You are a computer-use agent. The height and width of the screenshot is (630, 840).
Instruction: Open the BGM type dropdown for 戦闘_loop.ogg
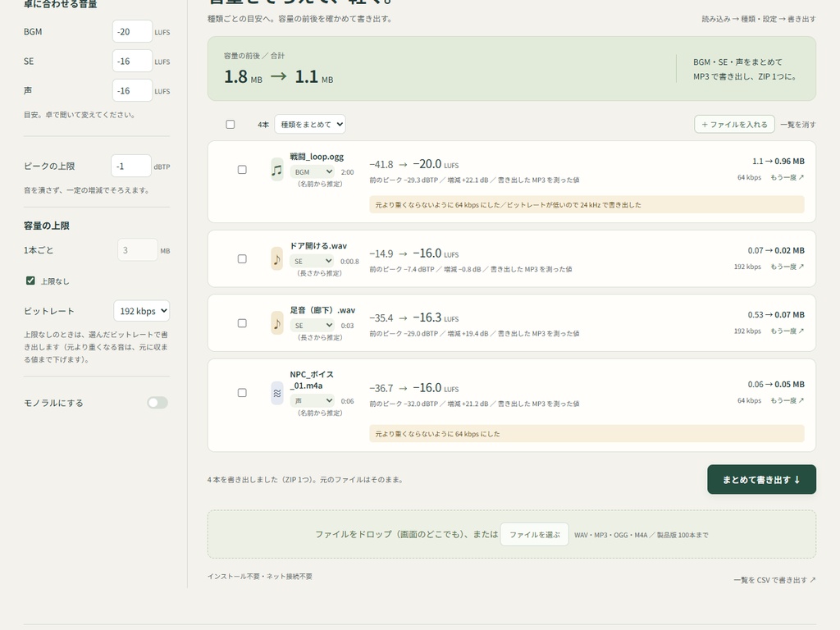pyautogui.click(x=313, y=172)
